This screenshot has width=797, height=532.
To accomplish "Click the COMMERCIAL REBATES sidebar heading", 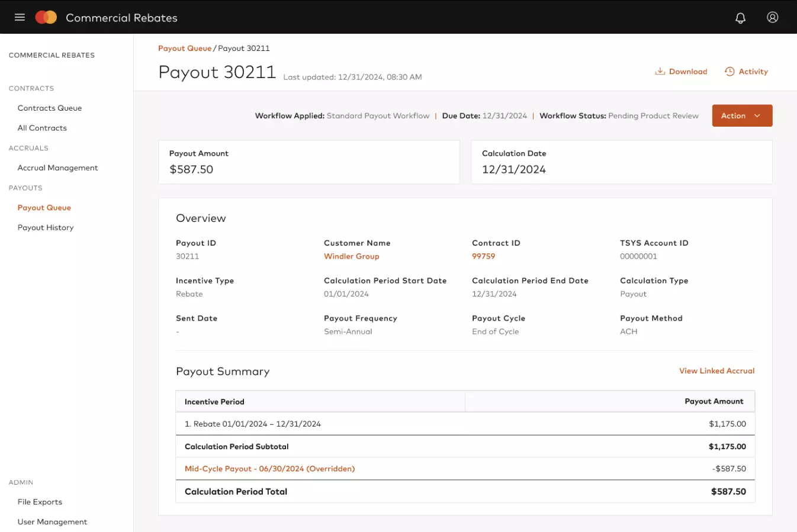I will click(x=52, y=55).
